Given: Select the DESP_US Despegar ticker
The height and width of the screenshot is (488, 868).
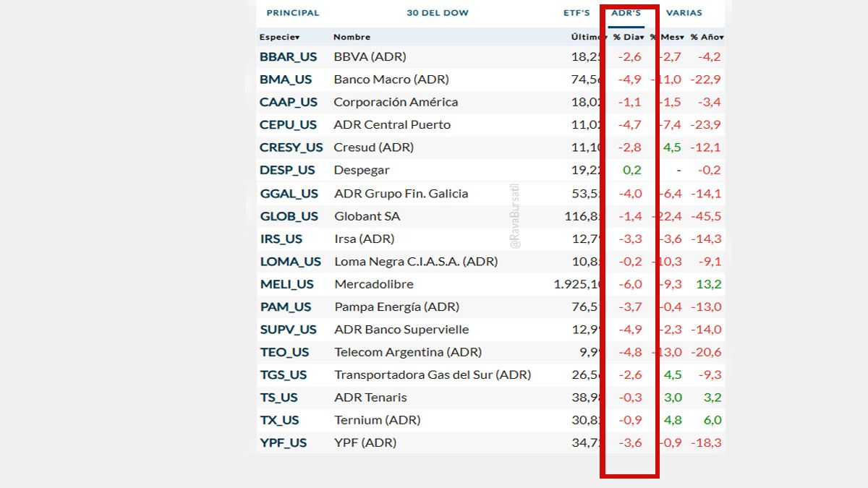Looking at the screenshot, I should click(286, 170).
